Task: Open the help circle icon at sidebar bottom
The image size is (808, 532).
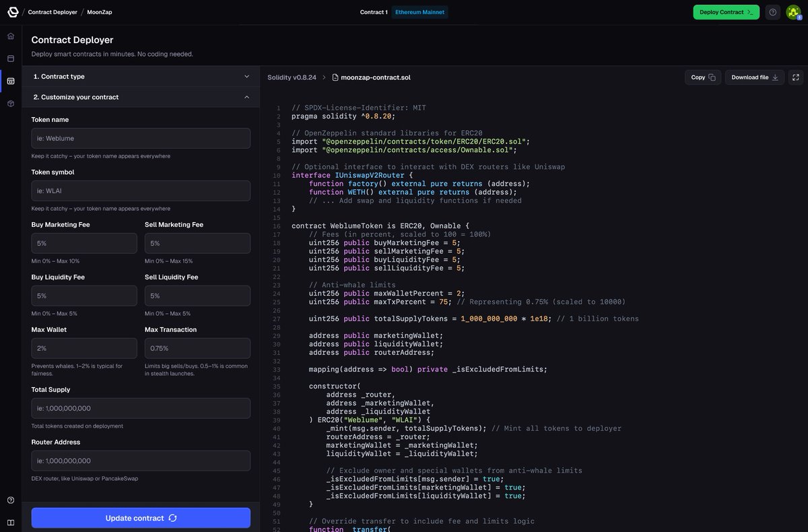Action: coord(11,500)
